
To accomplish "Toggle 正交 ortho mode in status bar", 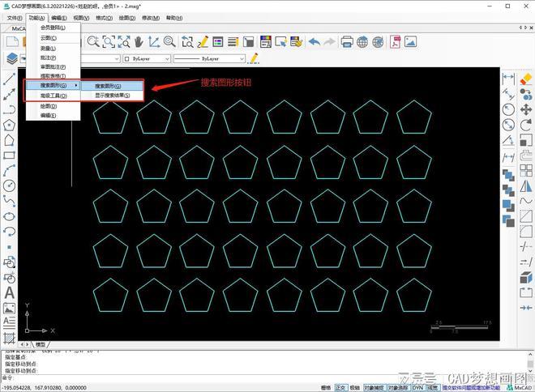I will (340, 388).
